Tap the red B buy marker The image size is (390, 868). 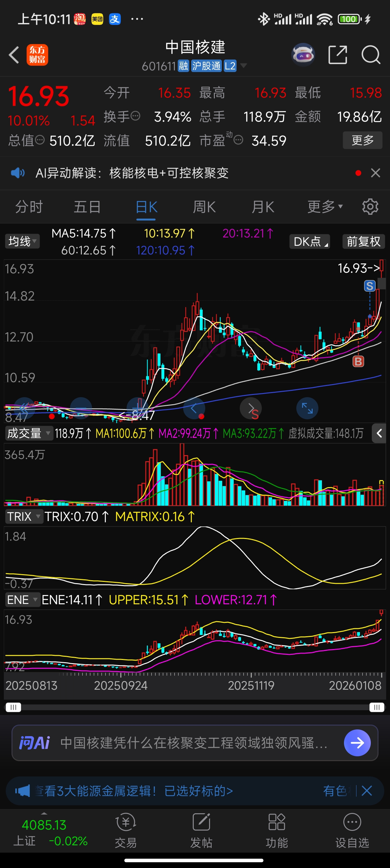point(358,361)
